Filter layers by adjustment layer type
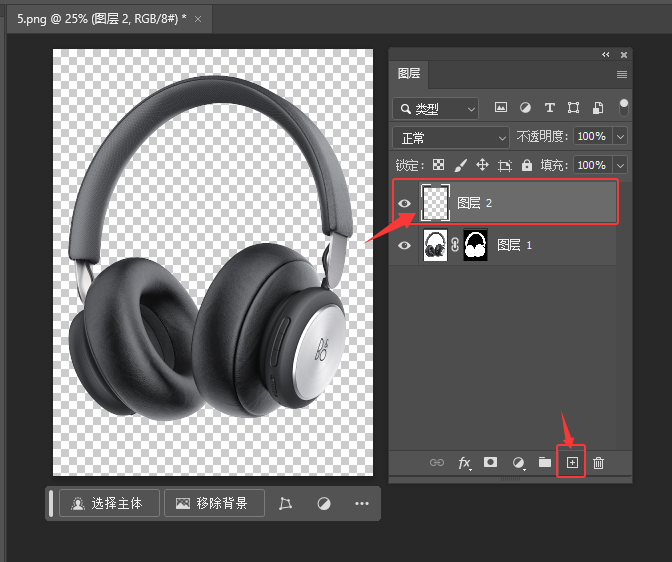672x562 pixels. tap(525, 107)
